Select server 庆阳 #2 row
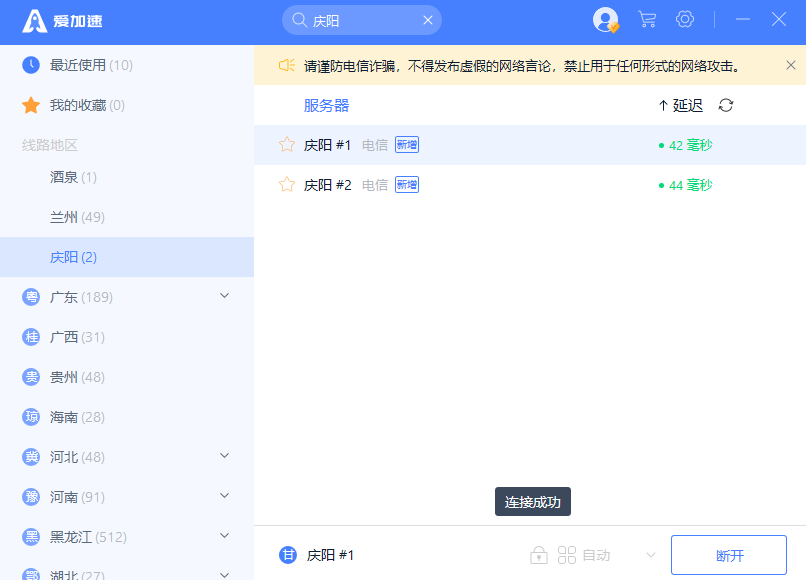 tap(530, 185)
